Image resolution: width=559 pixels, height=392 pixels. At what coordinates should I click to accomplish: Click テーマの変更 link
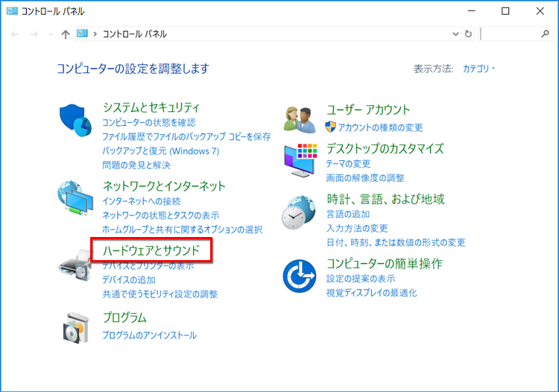tap(348, 163)
